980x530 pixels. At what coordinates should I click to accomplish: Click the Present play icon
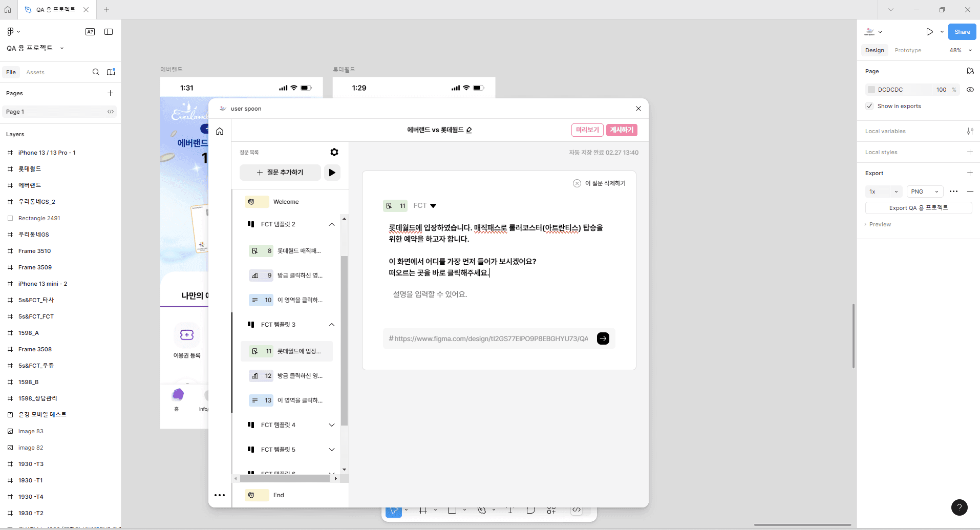click(x=929, y=32)
